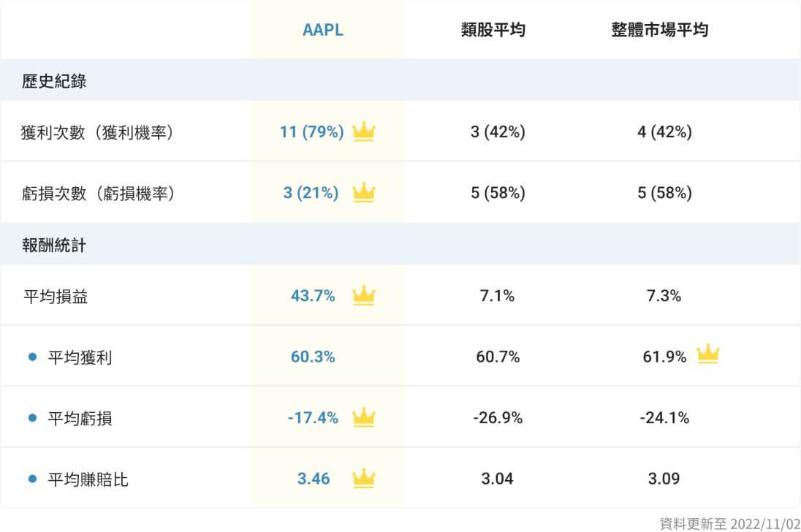The image size is (801, 532).
Task: Click the 資料更新至 2022/11/02 footnote
Action: click(729, 523)
